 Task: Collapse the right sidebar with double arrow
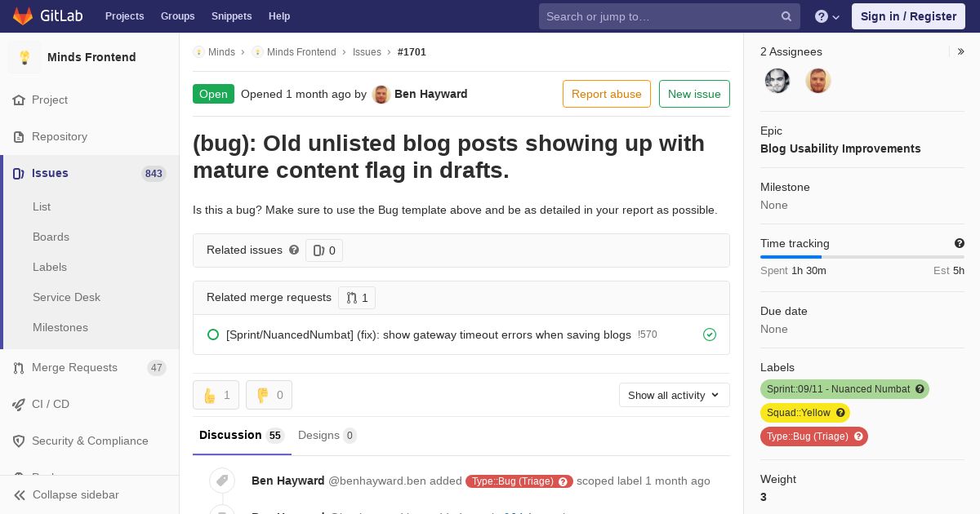(x=961, y=51)
